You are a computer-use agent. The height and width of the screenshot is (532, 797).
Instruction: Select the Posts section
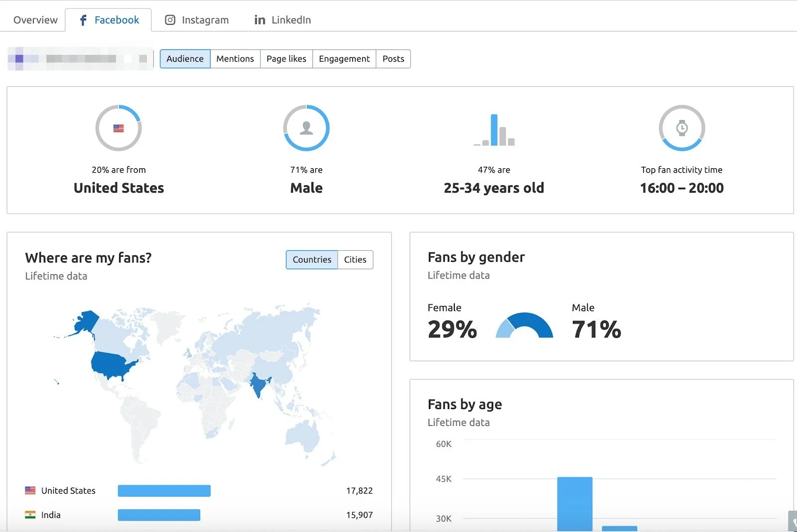[393, 59]
